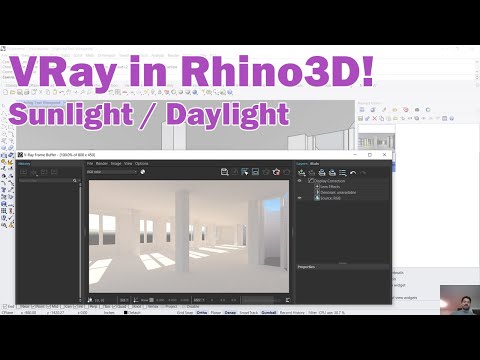Select the Display Correction layer

[x=329, y=181]
